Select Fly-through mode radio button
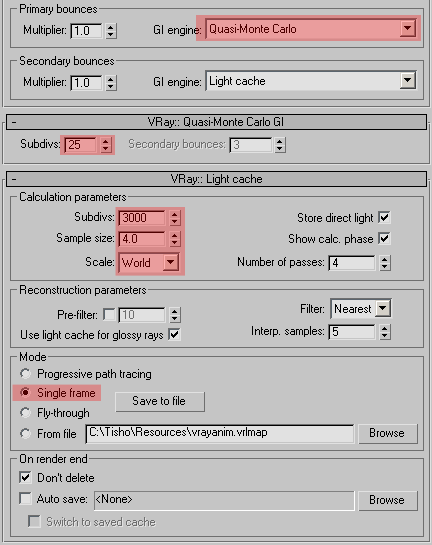Image resolution: width=432 pixels, height=545 pixels. (25, 413)
